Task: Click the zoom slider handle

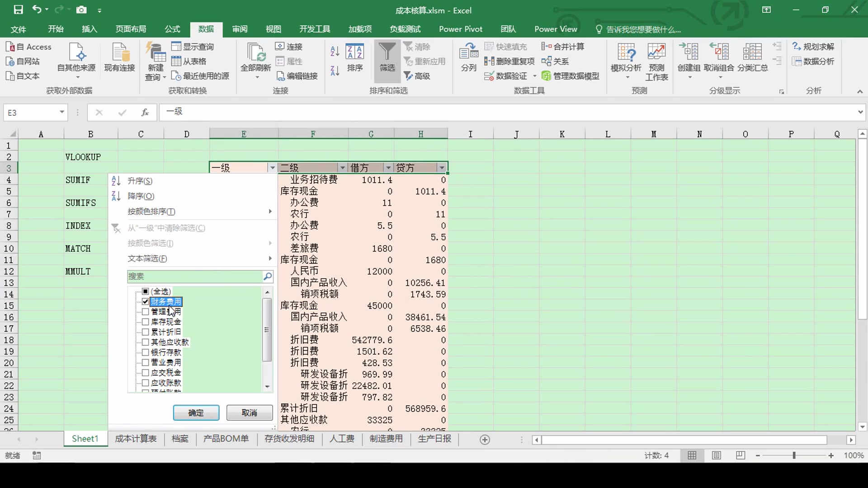Action: point(794,455)
